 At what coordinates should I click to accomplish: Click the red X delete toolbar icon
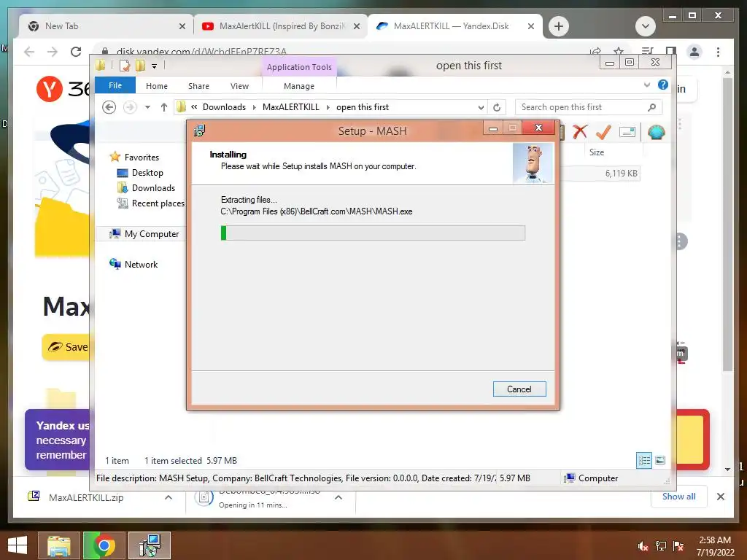coord(580,132)
